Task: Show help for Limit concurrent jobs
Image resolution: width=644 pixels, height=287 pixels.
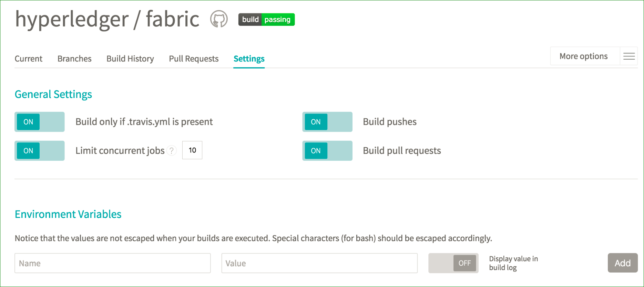Action: [x=172, y=151]
